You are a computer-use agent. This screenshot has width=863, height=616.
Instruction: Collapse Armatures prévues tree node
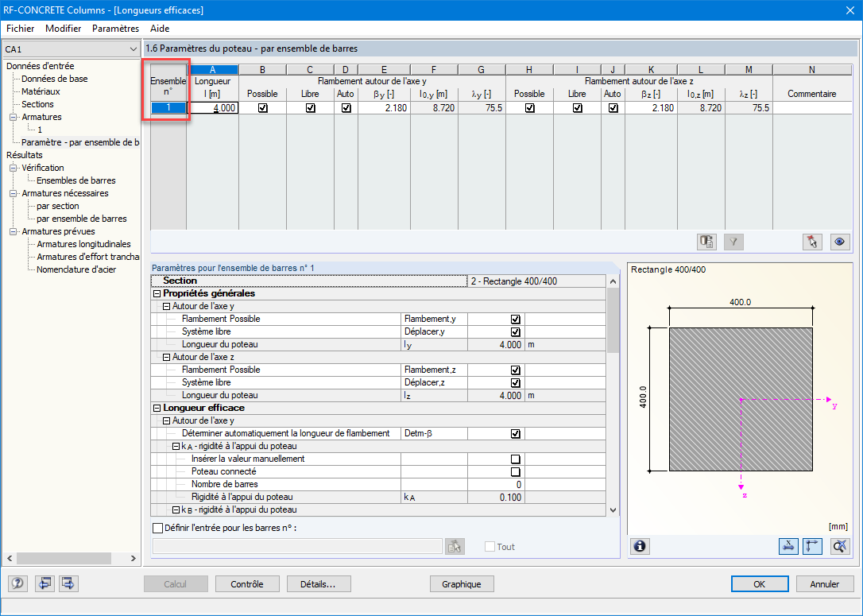pyautogui.click(x=14, y=232)
